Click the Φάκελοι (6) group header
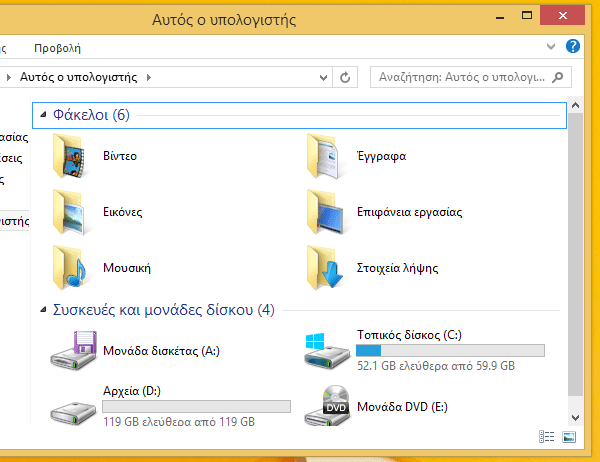 tap(299, 115)
